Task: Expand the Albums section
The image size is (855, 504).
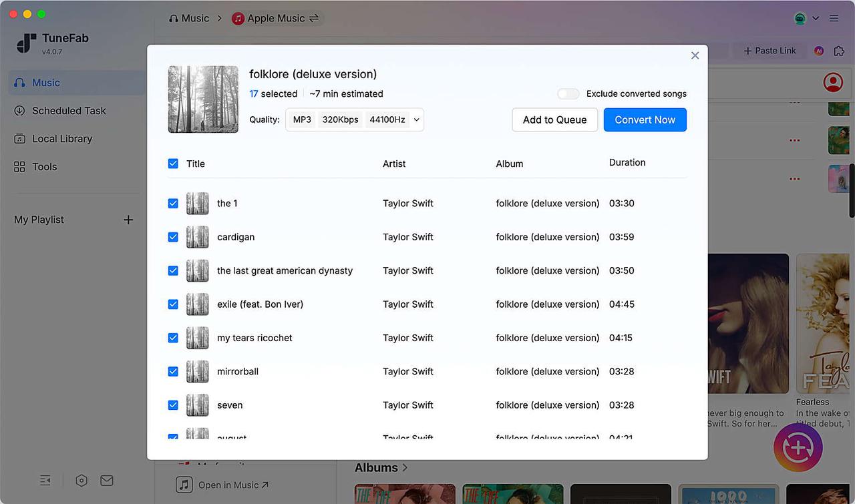Action: click(381, 467)
